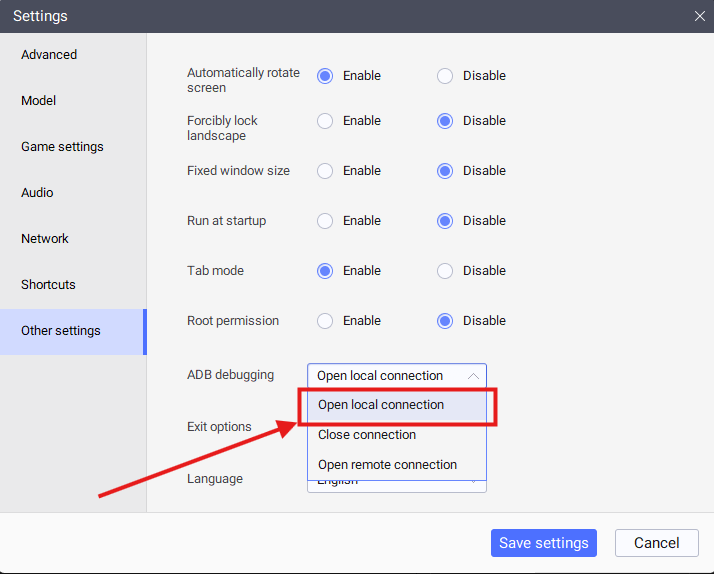Choose Open remote connection option

pyautogui.click(x=397, y=465)
